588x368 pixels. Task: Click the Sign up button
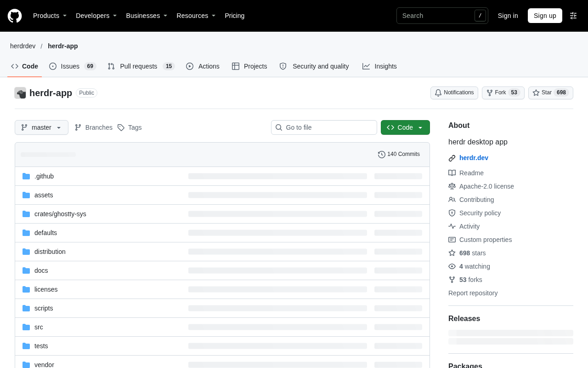(545, 16)
